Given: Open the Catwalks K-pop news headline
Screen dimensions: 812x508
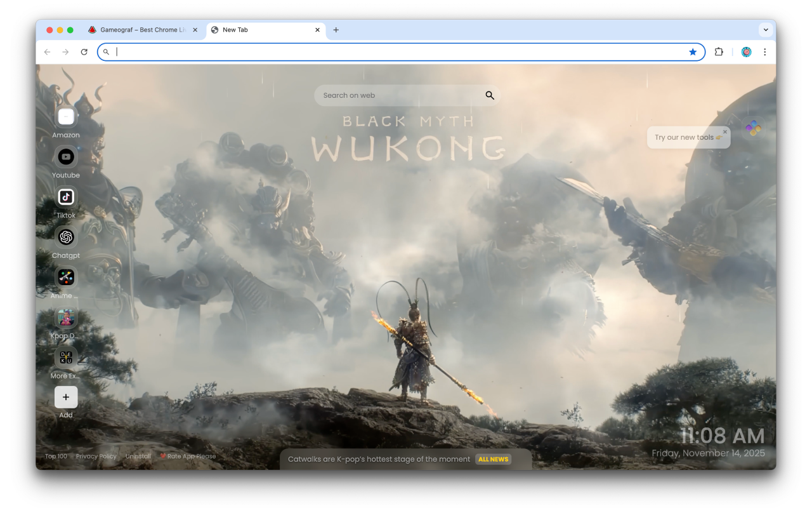Looking at the screenshot, I should [379, 459].
